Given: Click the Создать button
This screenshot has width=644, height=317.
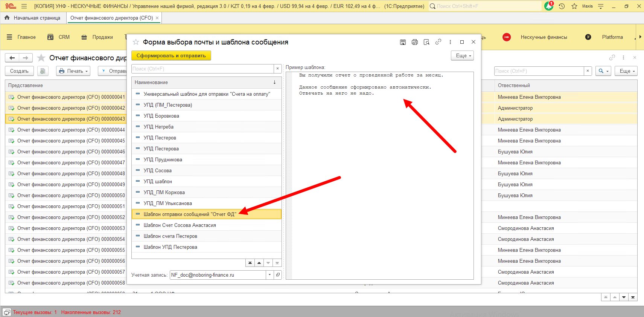Looking at the screenshot, I should 19,71.
